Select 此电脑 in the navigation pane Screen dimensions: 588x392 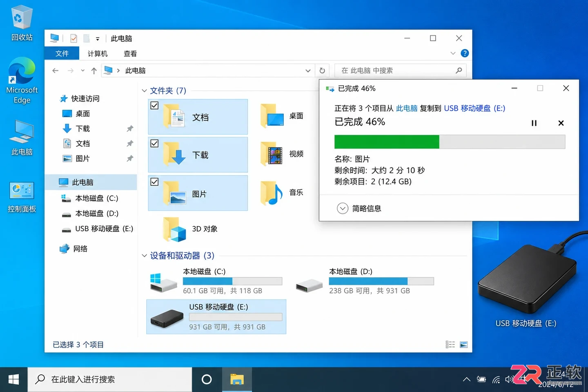(x=91, y=182)
